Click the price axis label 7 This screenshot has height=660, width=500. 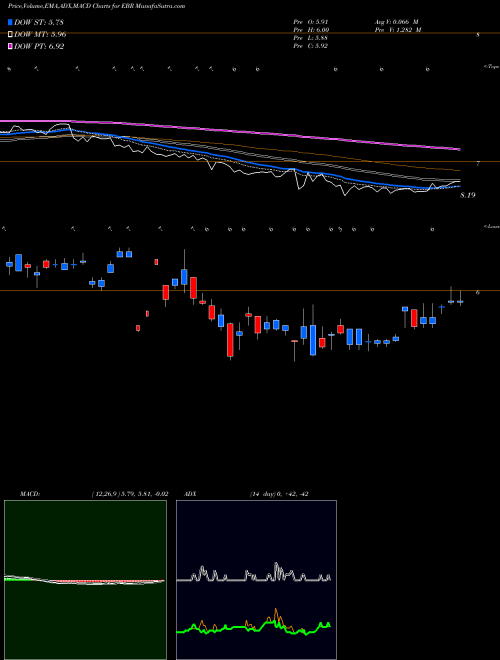click(478, 164)
